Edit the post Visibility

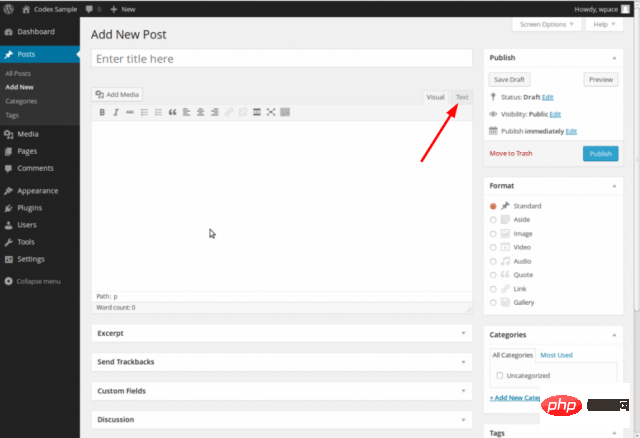click(x=555, y=114)
